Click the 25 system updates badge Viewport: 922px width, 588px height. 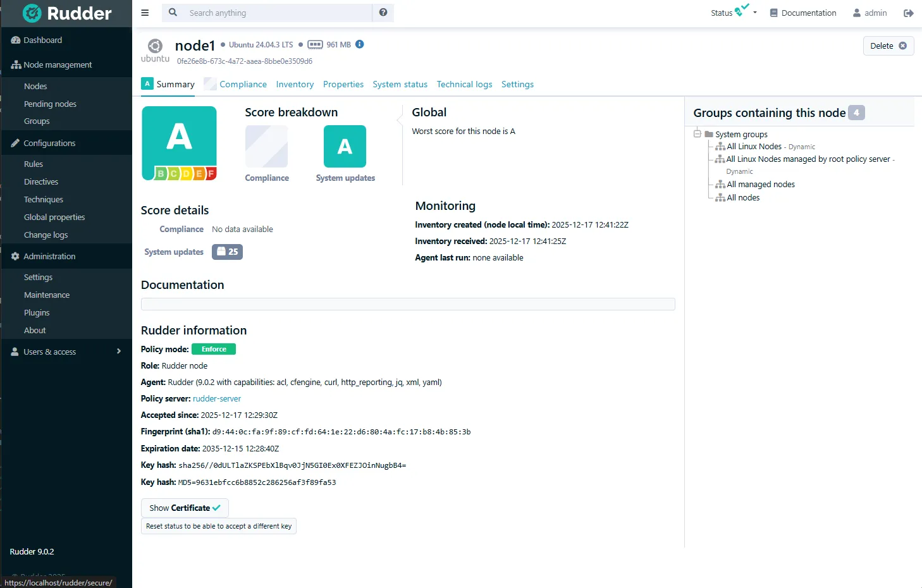227,252
